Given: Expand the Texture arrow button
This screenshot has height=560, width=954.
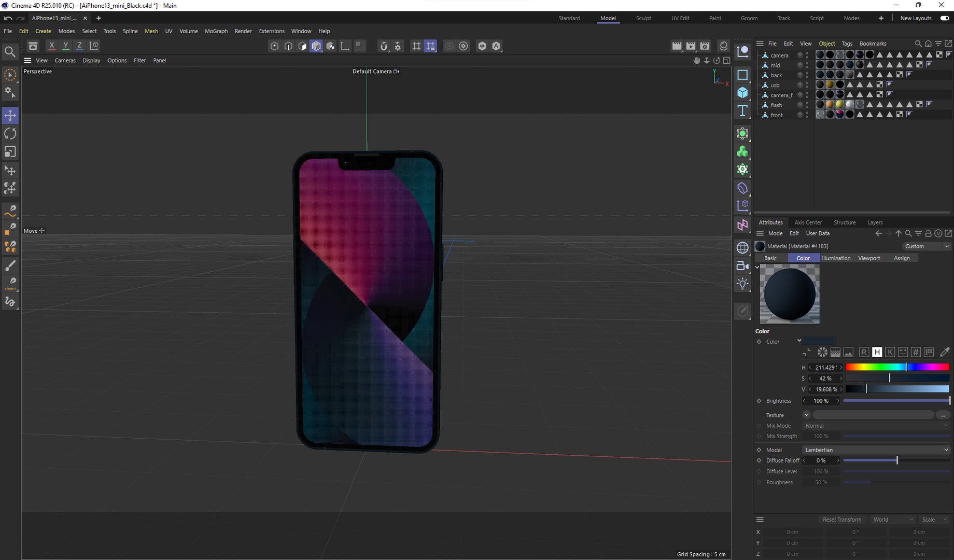Looking at the screenshot, I should (x=806, y=415).
